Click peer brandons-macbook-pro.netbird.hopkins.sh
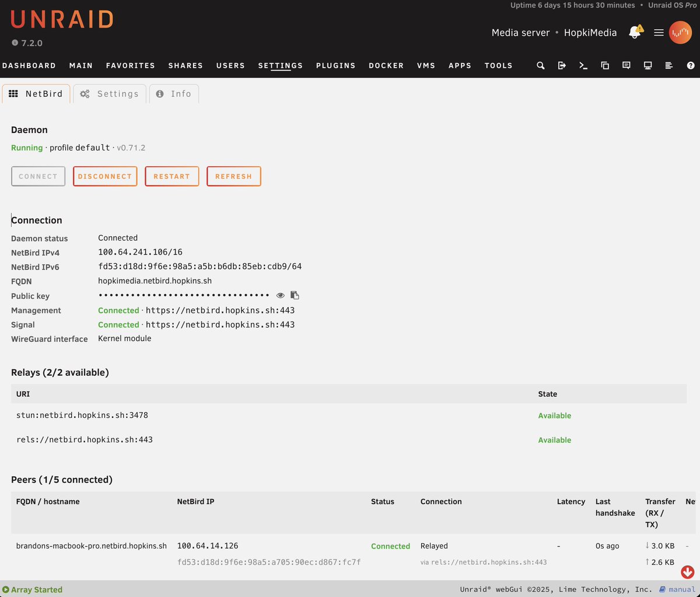The width and height of the screenshot is (700, 597). click(92, 546)
